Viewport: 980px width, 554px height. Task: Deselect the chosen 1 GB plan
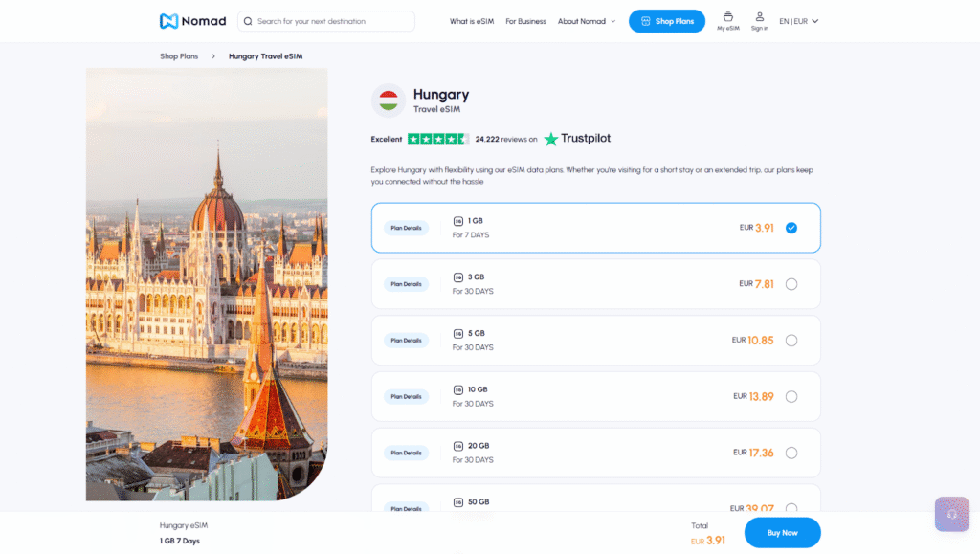pos(791,228)
